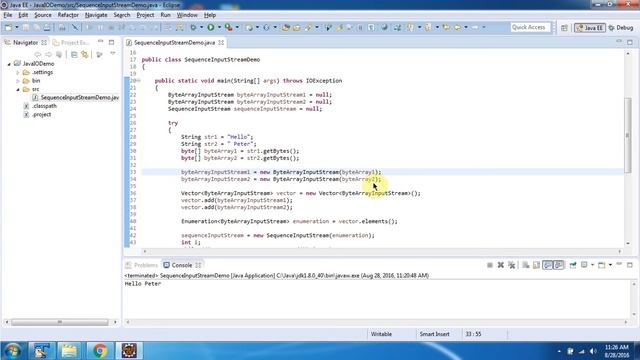Image resolution: width=640 pixels, height=360 pixels.
Task: Open the New file dropdown arrow
Action: [17, 27]
